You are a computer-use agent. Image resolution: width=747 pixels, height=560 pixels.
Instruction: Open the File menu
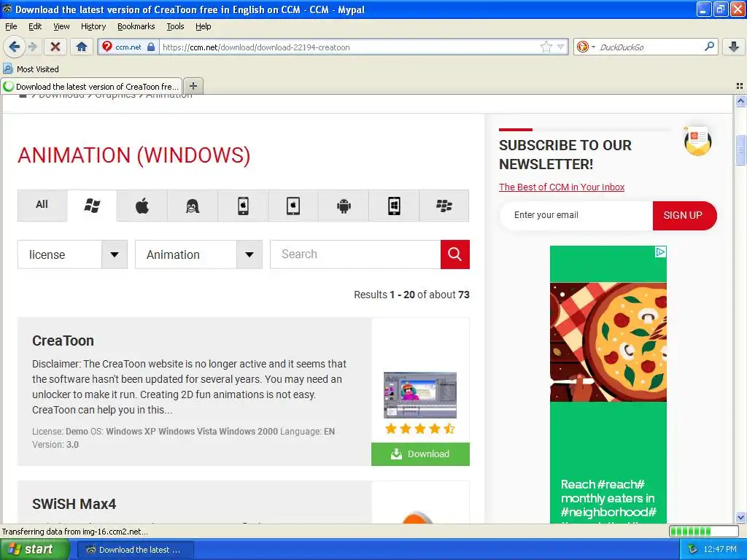click(x=11, y=26)
